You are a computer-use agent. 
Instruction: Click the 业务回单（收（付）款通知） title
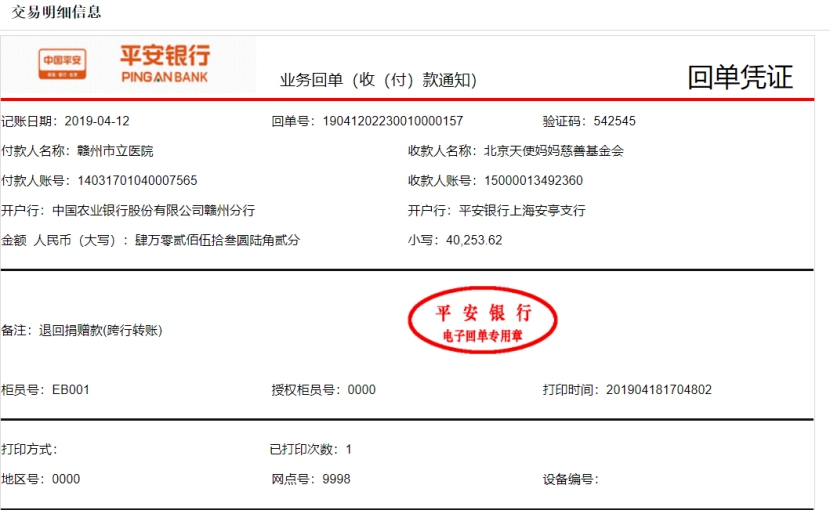click(378, 80)
